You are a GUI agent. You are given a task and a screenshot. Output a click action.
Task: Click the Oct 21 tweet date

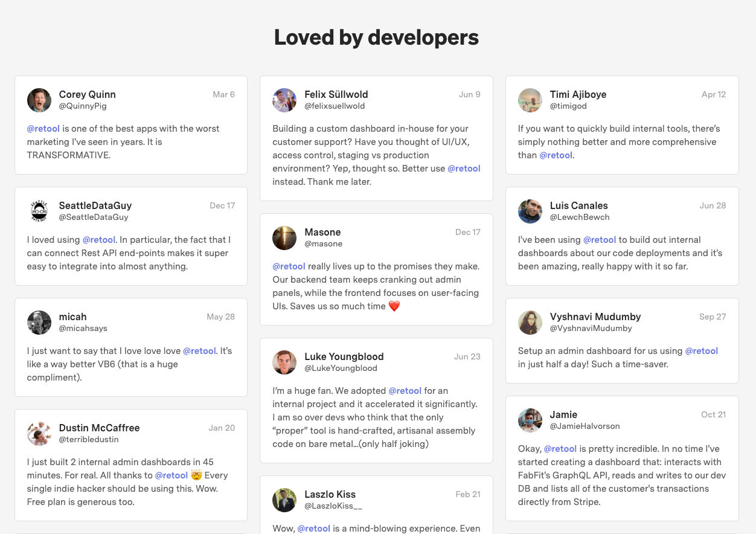[x=714, y=415]
